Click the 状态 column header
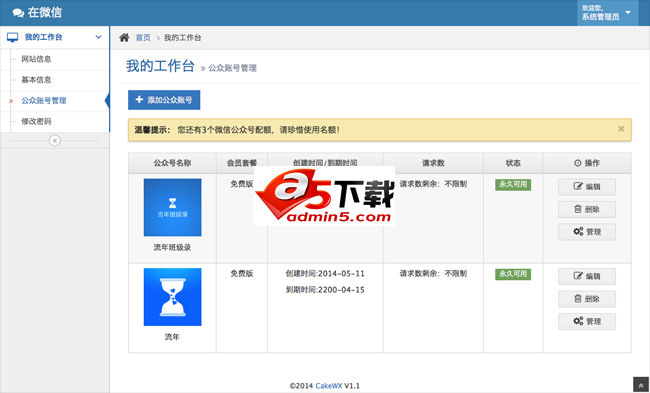 coord(513,163)
